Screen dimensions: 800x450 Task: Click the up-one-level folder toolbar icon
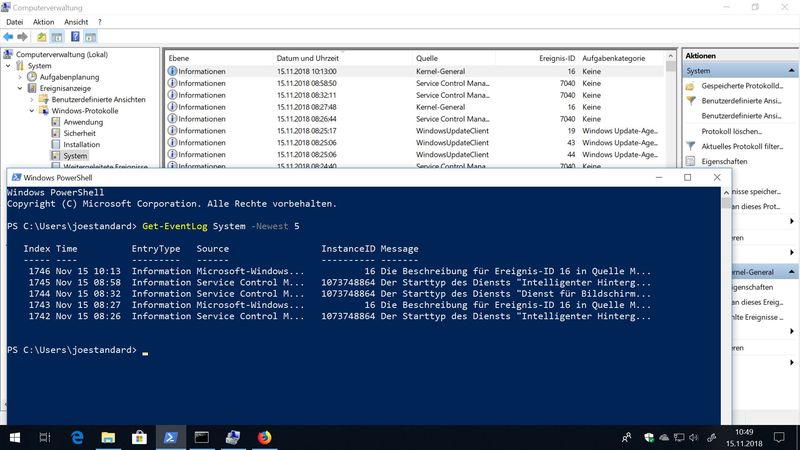tap(42, 37)
